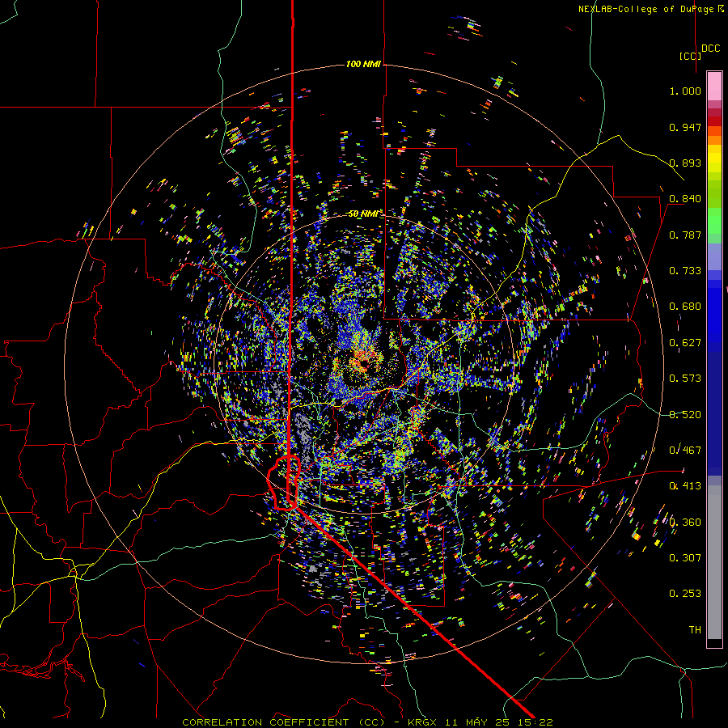Pick the bright green segment of color bar
This screenshot has width=728, height=728.
[714, 221]
